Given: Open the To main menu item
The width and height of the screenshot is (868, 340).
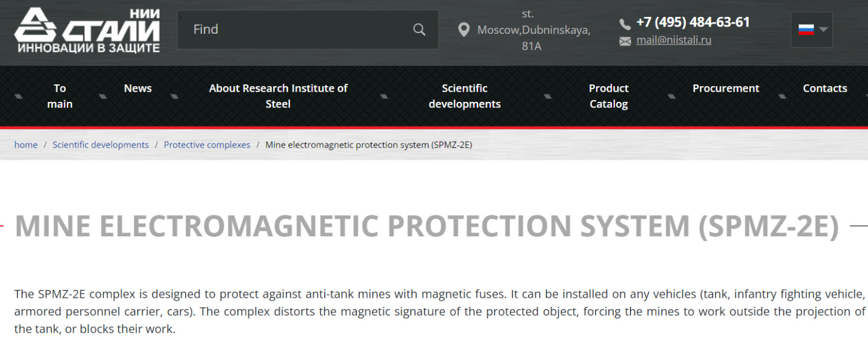Looking at the screenshot, I should pos(60,96).
